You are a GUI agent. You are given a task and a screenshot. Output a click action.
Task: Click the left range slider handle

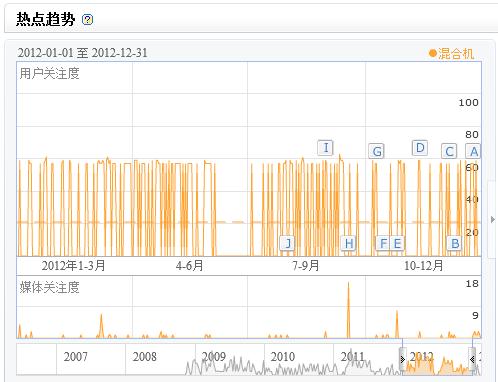pyautogui.click(x=403, y=359)
